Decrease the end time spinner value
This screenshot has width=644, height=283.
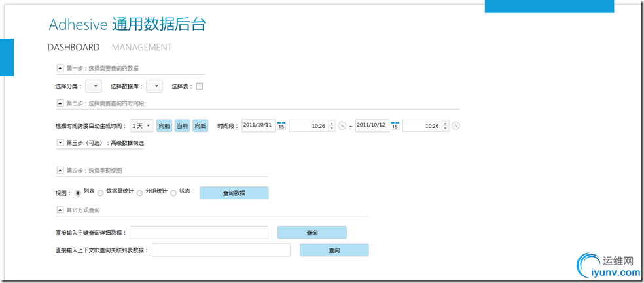click(x=445, y=128)
